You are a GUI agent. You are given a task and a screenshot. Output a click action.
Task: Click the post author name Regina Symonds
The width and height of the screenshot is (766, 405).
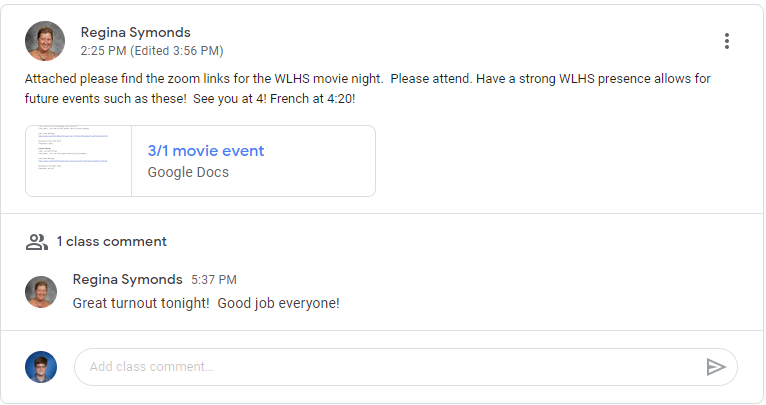point(135,32)
